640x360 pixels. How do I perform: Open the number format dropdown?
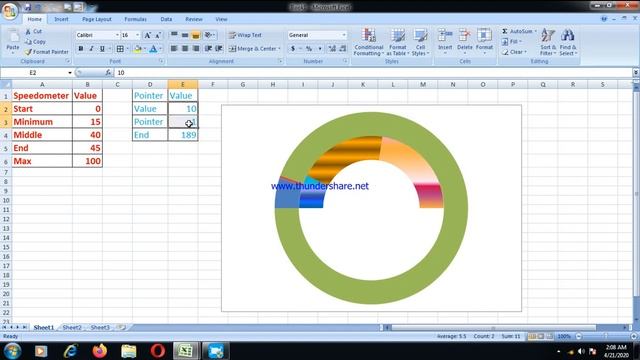click(x=344, y=36)
